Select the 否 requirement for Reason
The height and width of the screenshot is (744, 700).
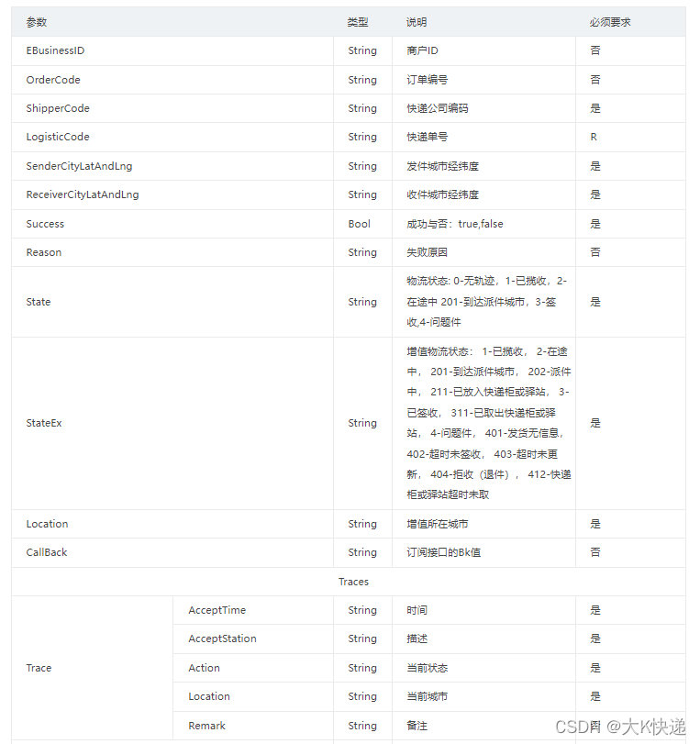coord(595,252)
